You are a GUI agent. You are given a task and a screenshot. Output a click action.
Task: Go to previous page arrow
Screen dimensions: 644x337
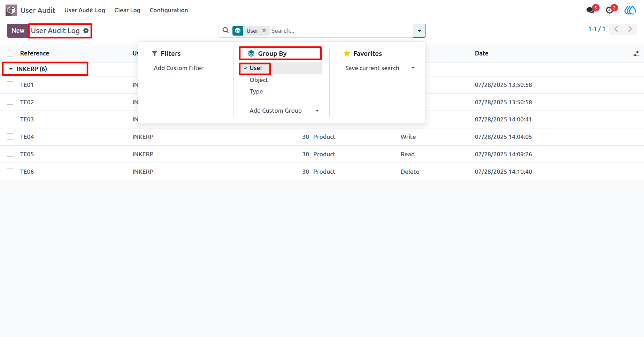coord(616,29)
